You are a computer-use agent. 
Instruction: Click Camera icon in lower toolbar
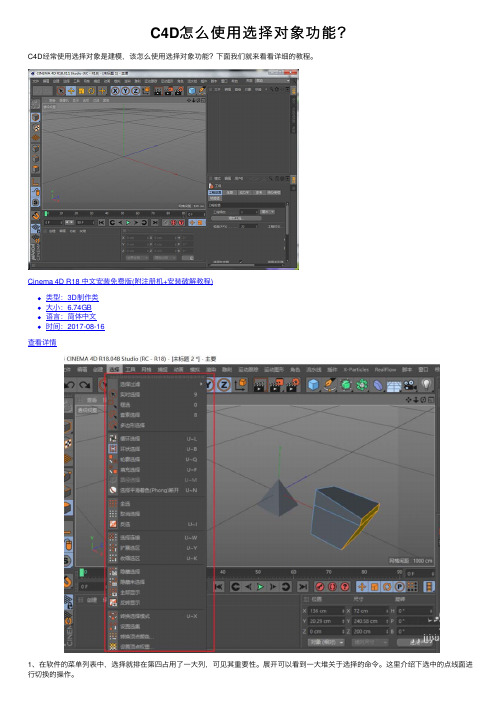tap(410, 385)
